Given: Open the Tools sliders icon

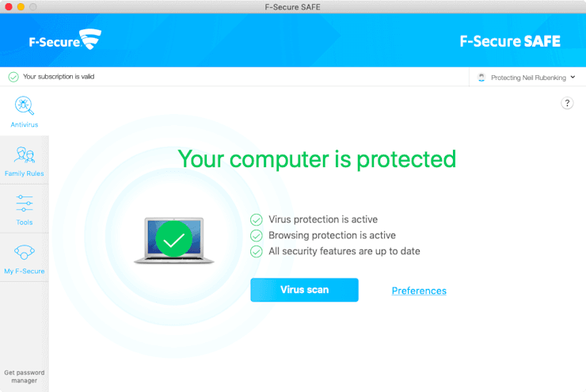Looking at the screenshot, I should click(x=24, y=204).
